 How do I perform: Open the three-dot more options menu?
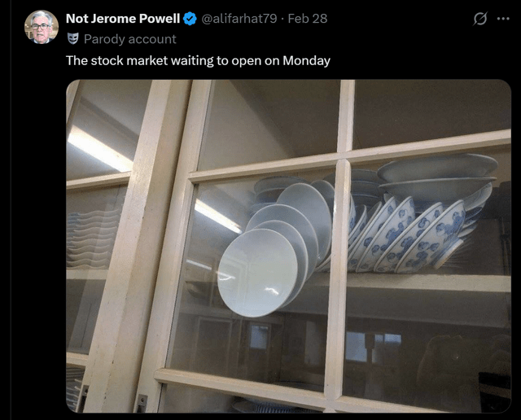point(503,19)
